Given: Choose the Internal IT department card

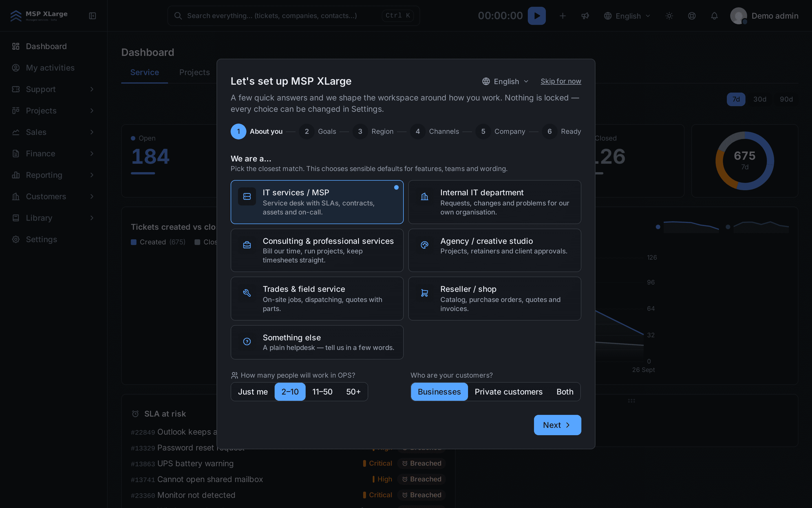Looking at the screenshot, I should (x=495, y=202).
